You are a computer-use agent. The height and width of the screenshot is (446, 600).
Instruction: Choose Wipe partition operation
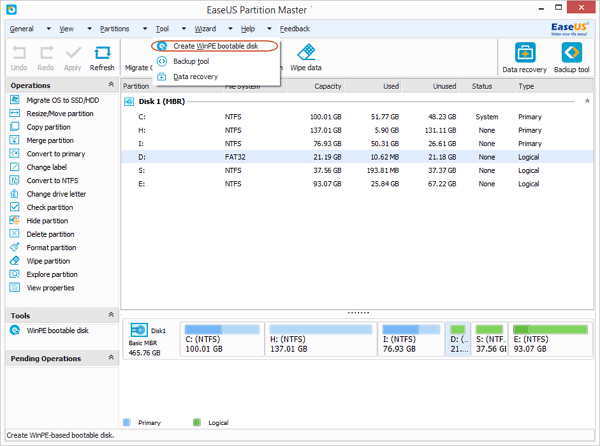[x=40, y=261]
